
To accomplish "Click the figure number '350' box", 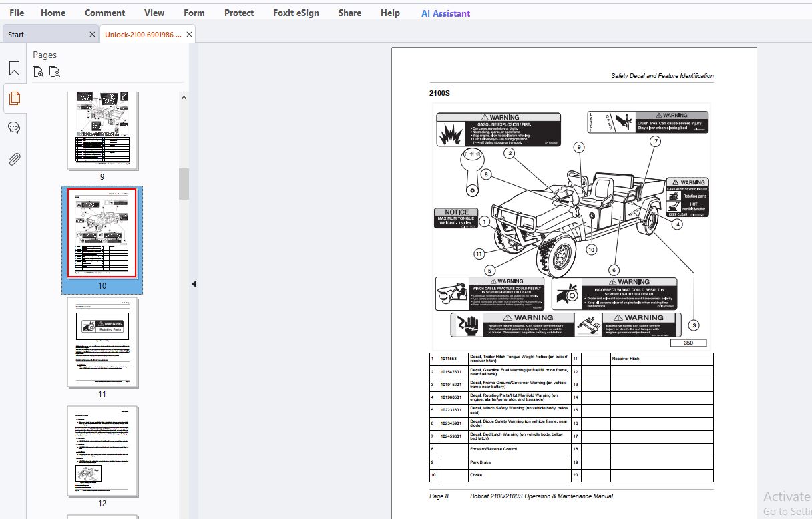I will (x=688, y=343).
